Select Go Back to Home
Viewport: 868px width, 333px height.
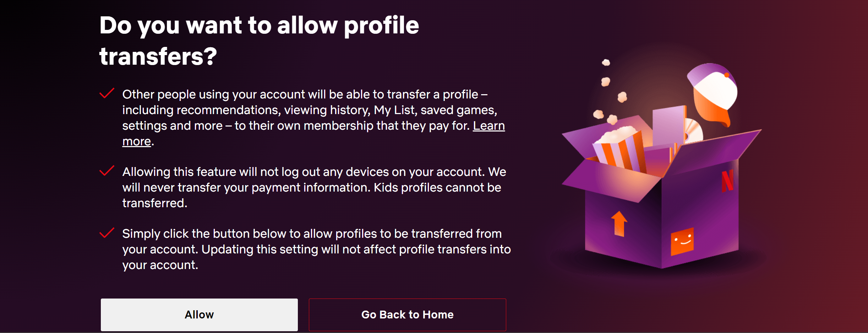click(x=407, y=315)
